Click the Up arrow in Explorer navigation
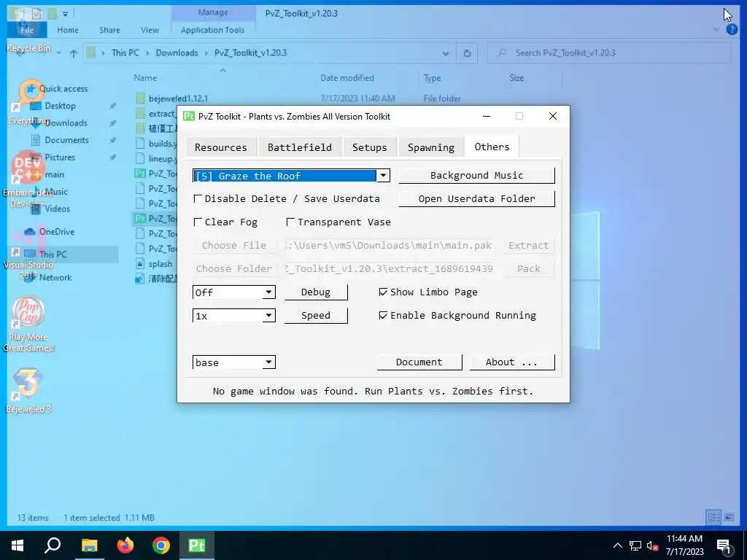747x560 pixels. pos(74,52)
